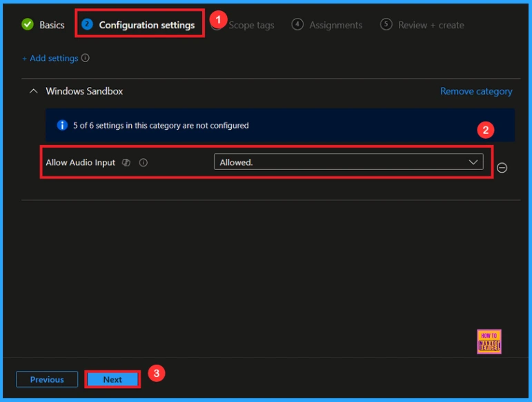Viewport: 532px width, 402px height.
Task: Click the blue info icon in settings banner
Action: click(x=62, y=126)
